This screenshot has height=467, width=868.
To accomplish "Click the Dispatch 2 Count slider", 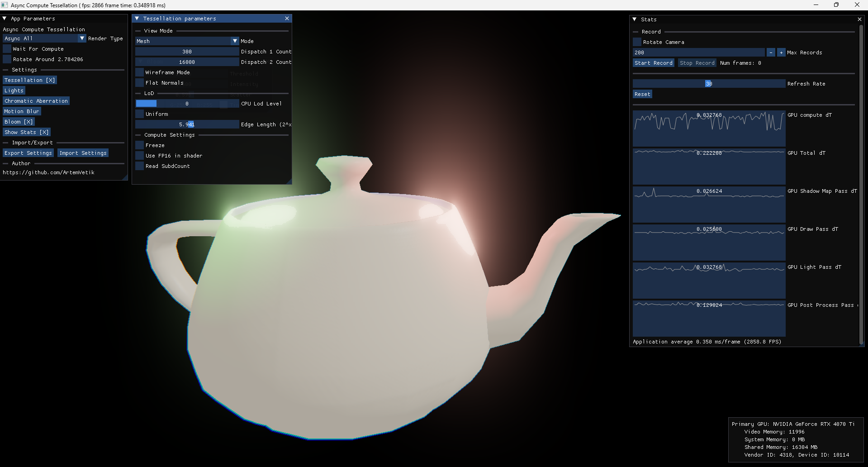I will point(187,62).
